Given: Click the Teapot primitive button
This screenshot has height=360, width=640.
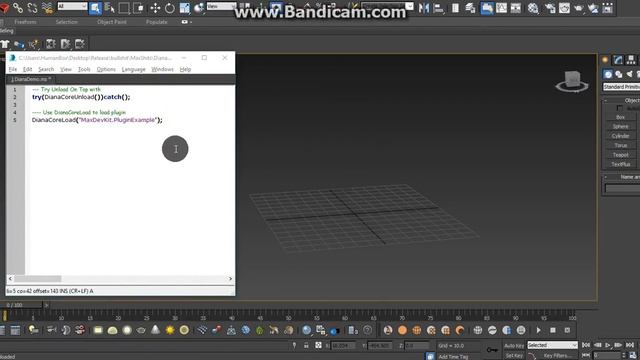Looking at the screenshot, I should pyautogui.click(x=620, y=155).
